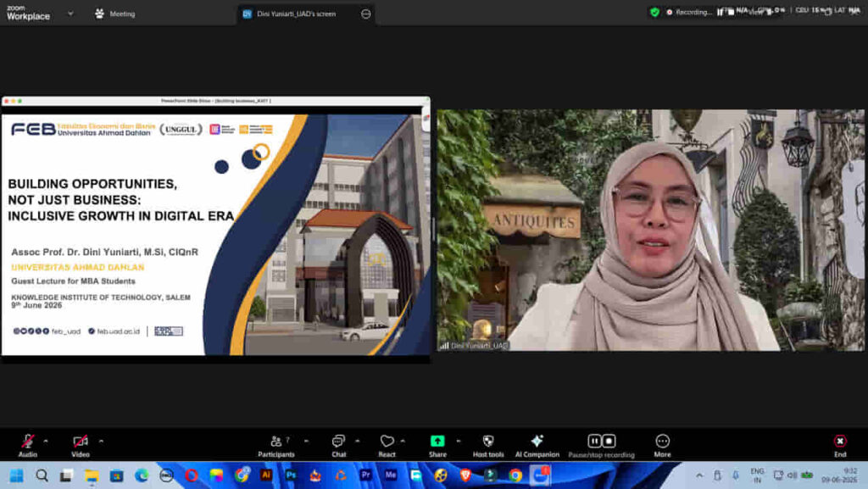The image size is (868, 489).
Task: Click the Zoom Workplace logo
Action: (x=28, y=14)
